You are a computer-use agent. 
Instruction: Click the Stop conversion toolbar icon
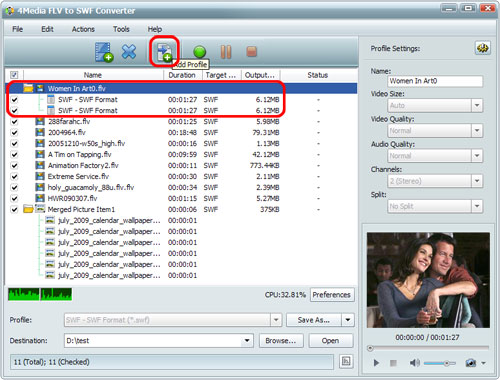pyautogui.click(x=251, y=52)
